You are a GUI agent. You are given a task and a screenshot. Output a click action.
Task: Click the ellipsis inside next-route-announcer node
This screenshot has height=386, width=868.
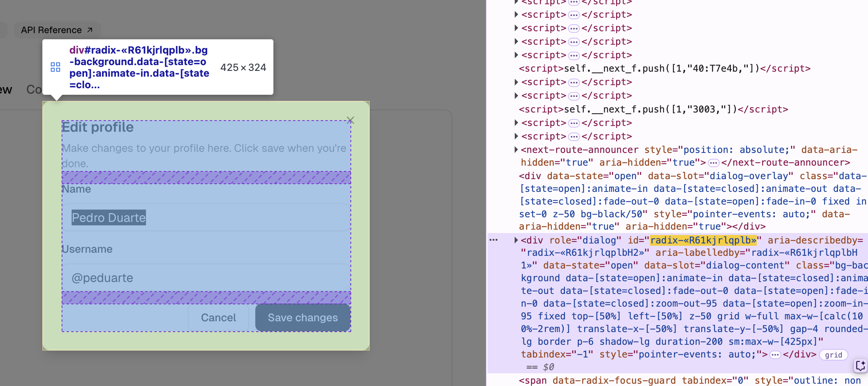click(714, 163)
